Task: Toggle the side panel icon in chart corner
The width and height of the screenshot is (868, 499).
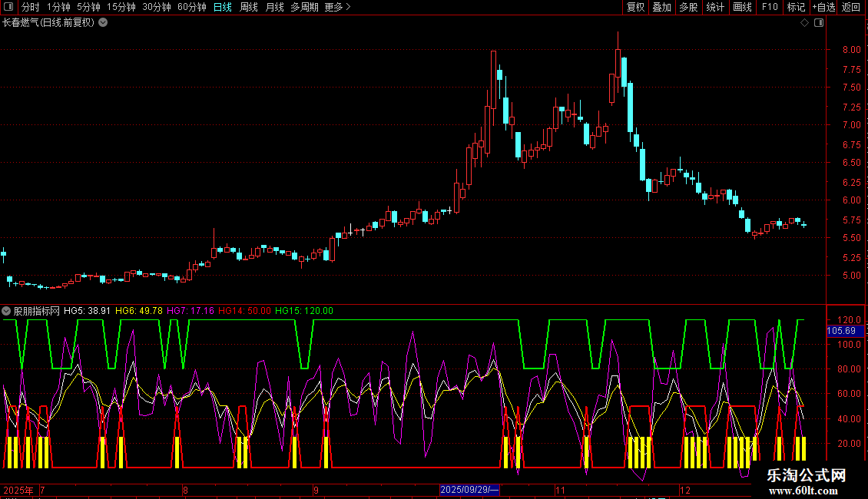Action: (819, 23)
